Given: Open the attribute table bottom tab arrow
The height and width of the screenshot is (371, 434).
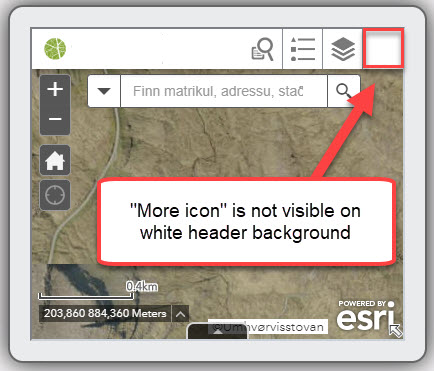Looking at the screenshot, I should [x=218, y=331].
